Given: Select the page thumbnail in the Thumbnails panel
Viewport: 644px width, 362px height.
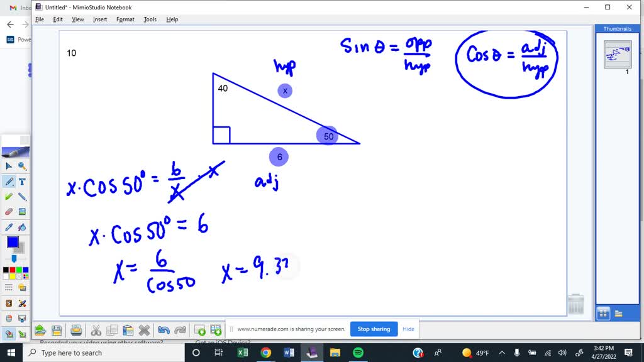Looking at the screenshot, I should pos(618,55).
